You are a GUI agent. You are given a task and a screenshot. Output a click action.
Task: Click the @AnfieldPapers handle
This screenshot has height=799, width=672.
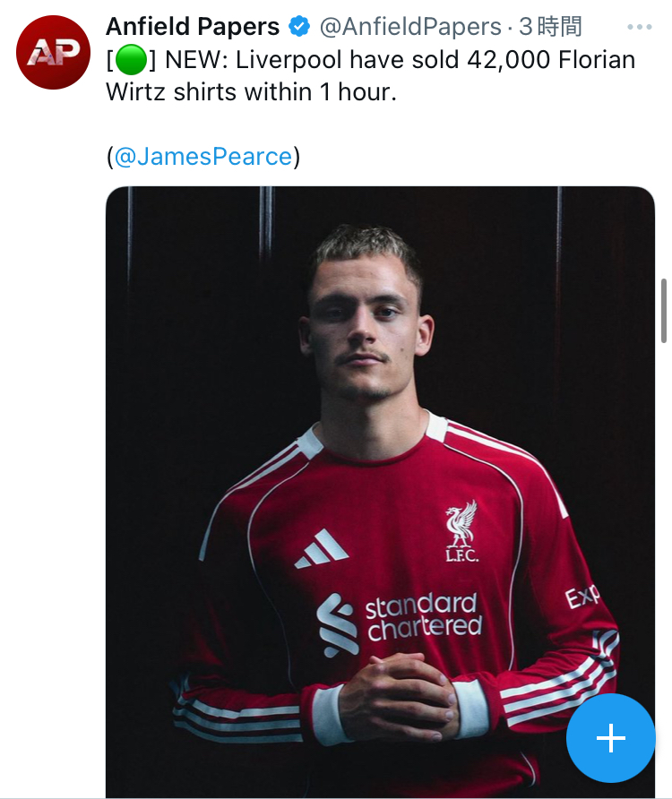point(409,28)
